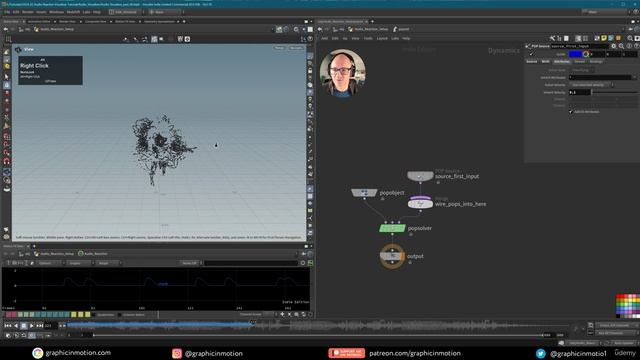Click the Twitter bird icon
The width and height of the screenshot is (640, 360).
541,353
